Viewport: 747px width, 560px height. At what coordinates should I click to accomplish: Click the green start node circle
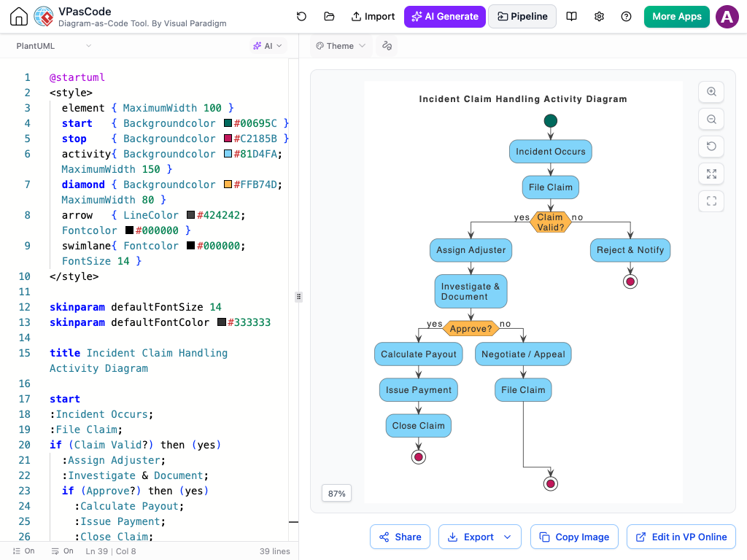pos(550,120)
